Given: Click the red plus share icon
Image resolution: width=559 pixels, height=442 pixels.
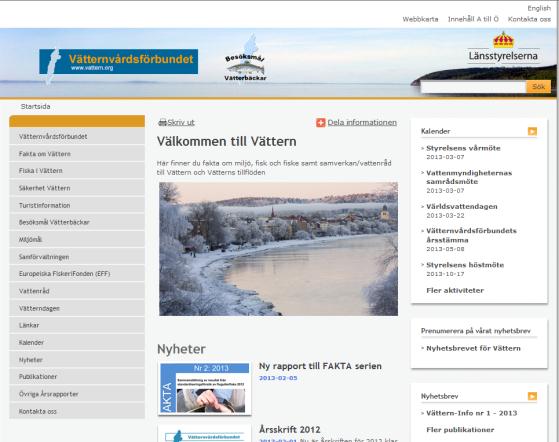Looking at the screenshot, I should [x=320, y=122].
